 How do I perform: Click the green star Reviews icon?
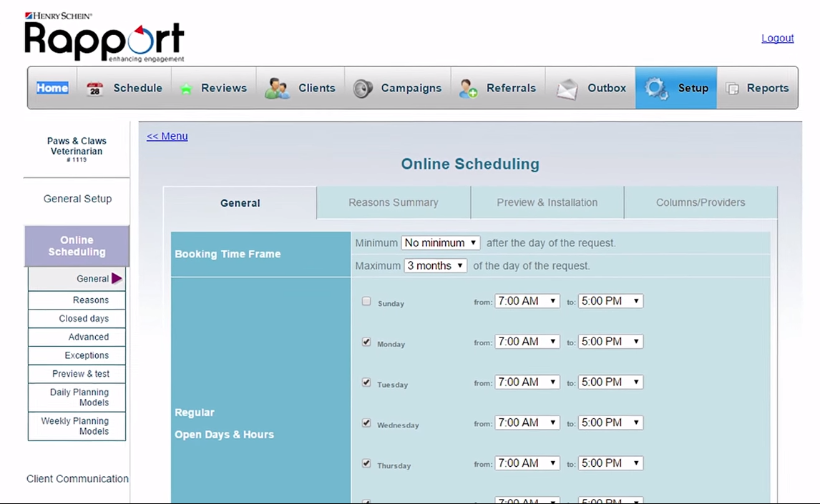185,89
